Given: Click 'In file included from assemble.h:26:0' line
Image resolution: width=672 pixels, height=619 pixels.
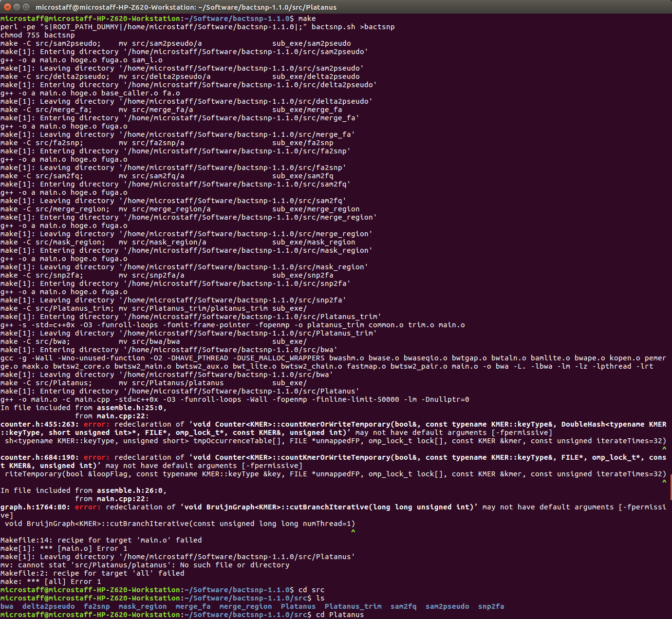Looking at the screenshot, I should click(84, 490).
